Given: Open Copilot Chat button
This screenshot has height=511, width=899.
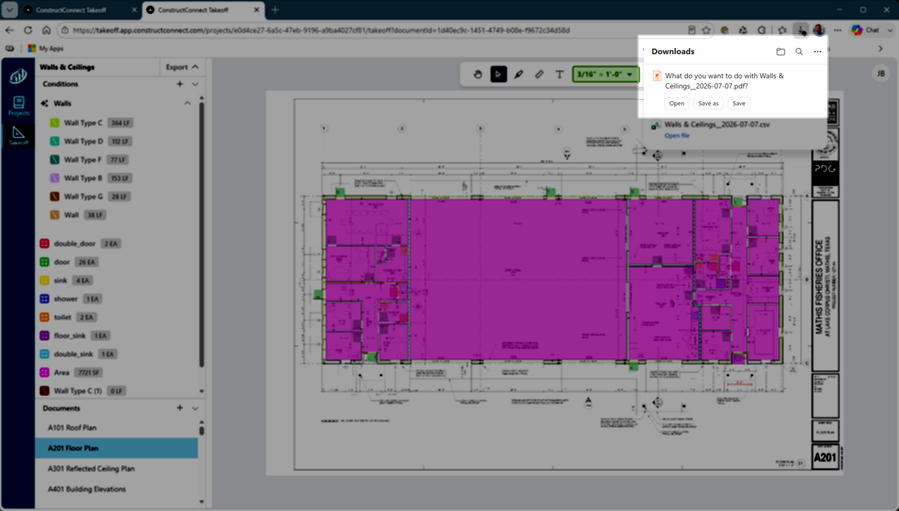Looking at the screenshot, I should (866, 30).
